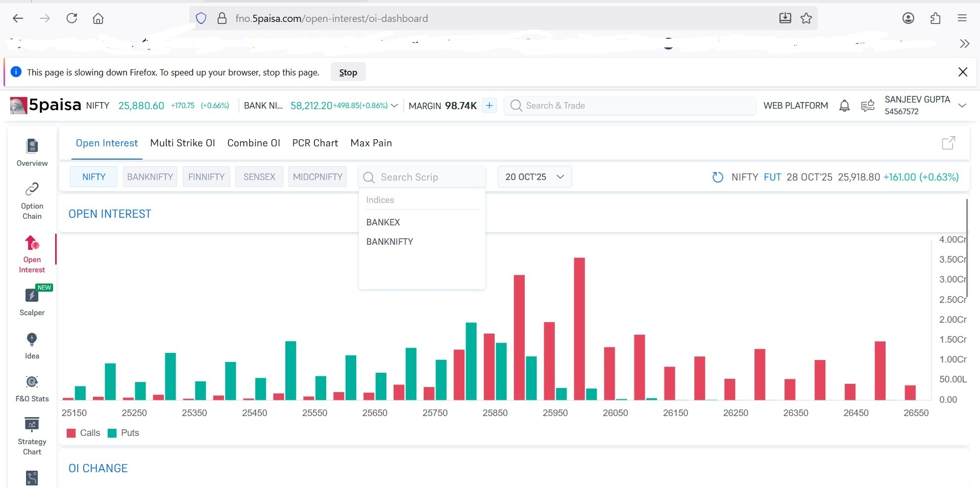Open the Strategy Chart sidebar icon
Viewport: 980px width, 488px height.
32,425
